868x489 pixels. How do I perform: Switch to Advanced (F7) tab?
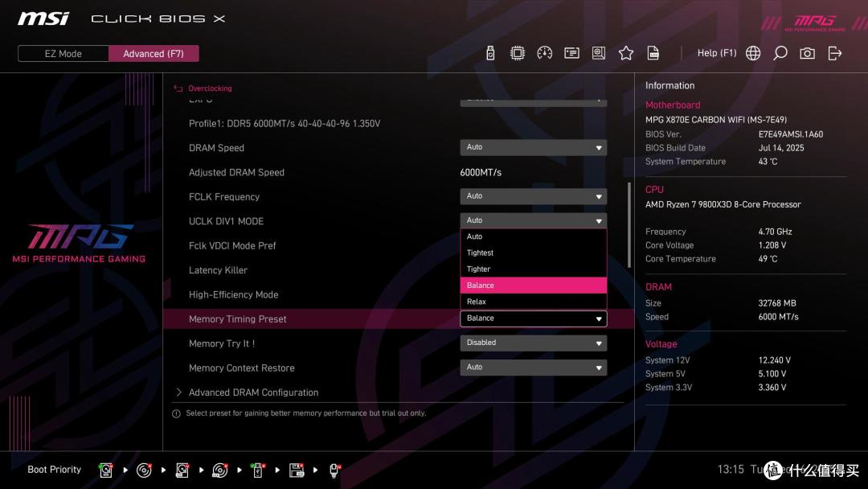click(x=154, y=54)
